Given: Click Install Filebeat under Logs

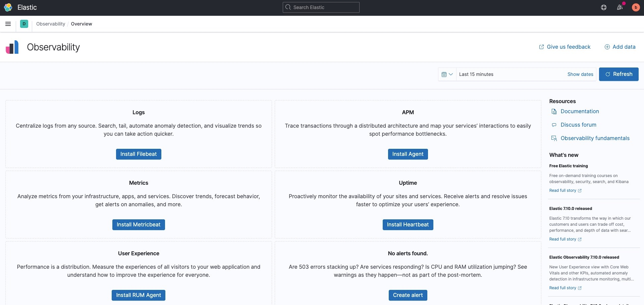Looking at the screenshot, I should tap(138, 154).
